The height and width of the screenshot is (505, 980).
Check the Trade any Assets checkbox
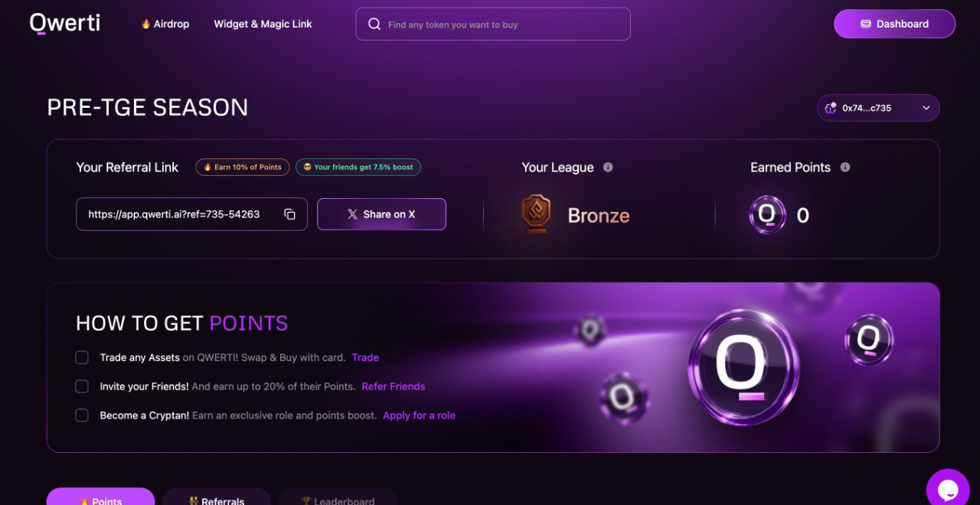(x=82, y=357)
